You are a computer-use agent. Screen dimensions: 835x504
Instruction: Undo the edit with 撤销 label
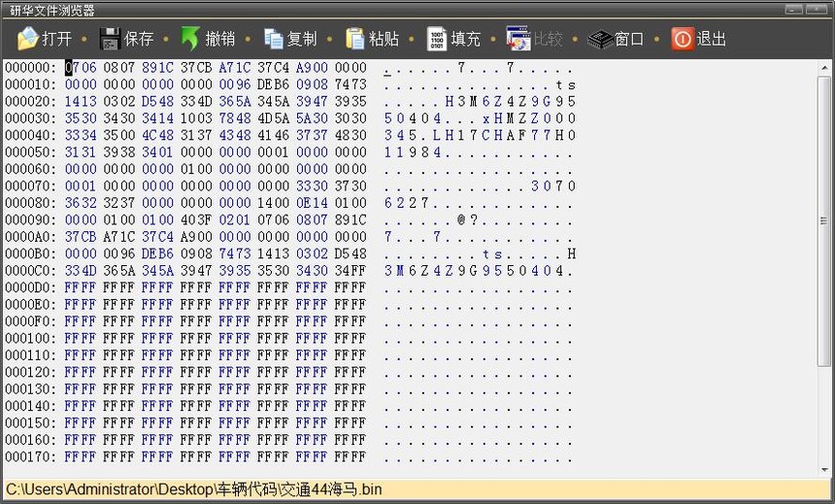coord(220,39)
